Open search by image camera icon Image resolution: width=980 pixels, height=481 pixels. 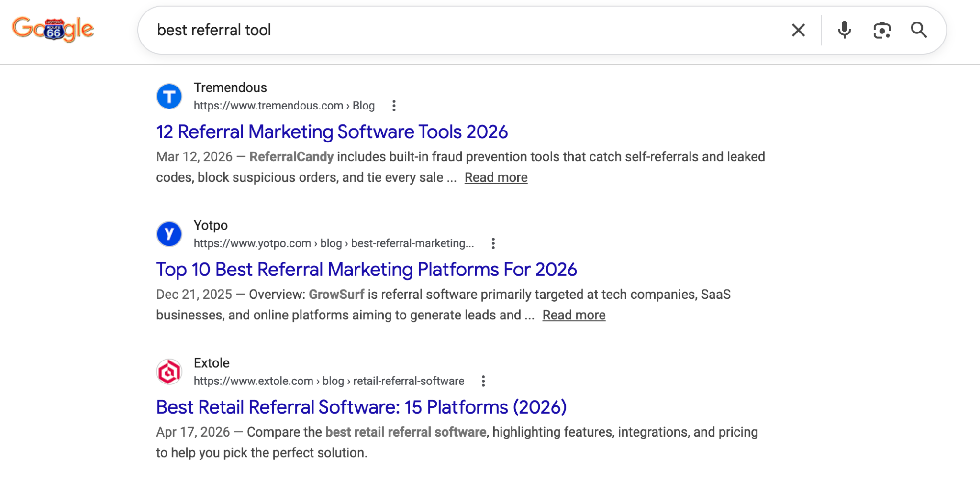[882, 30]
